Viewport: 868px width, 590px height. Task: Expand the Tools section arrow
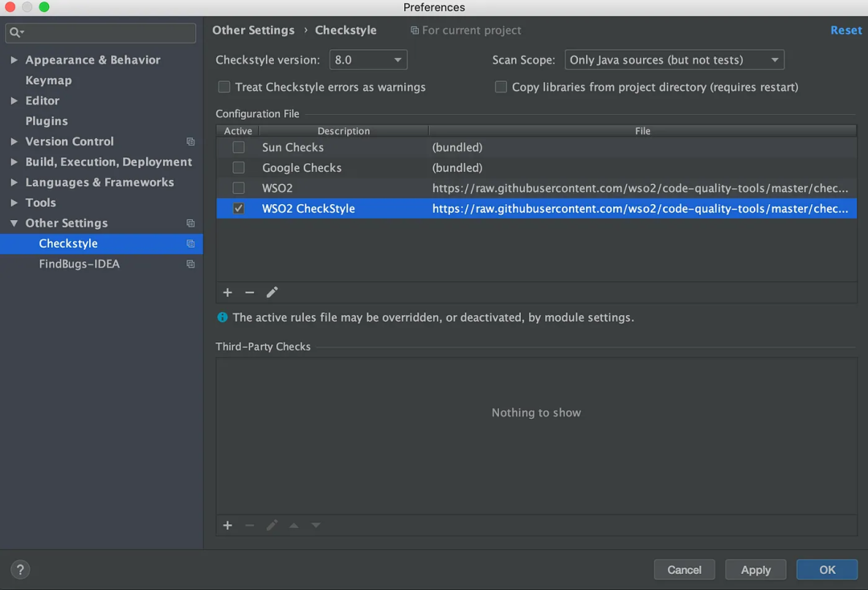tap(14, 203)
